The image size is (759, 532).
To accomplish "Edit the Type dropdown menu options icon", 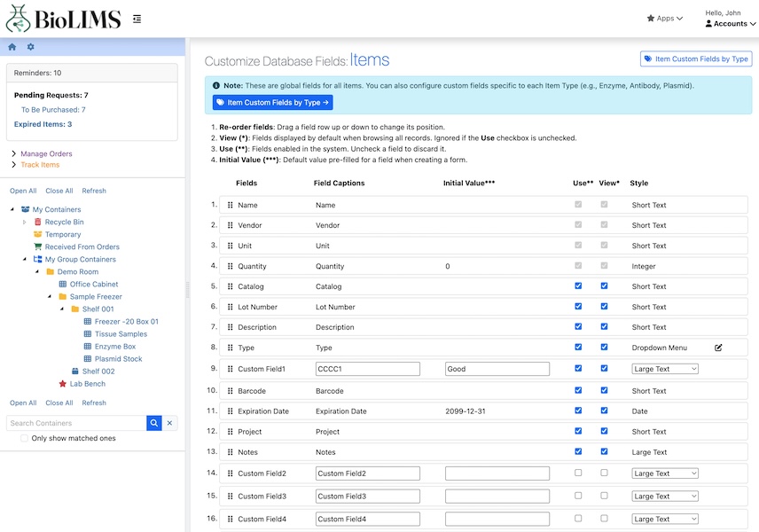I will [718, 348].
